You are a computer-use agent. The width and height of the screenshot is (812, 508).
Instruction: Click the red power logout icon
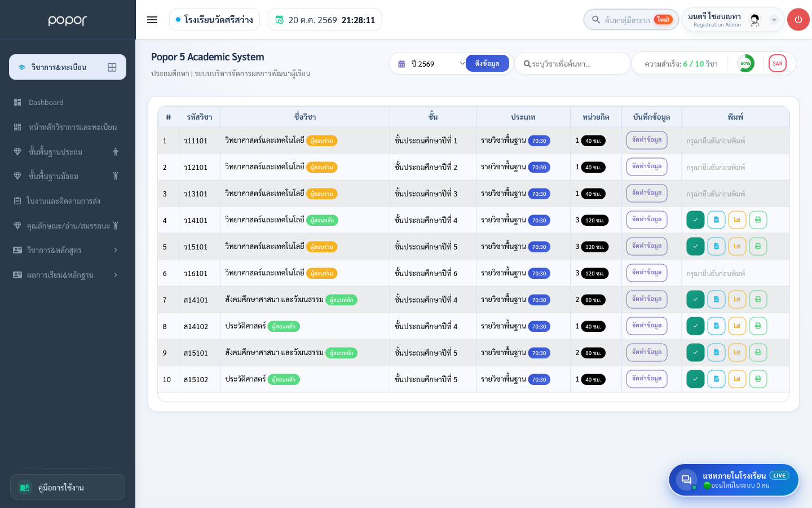tap(798, 20)
